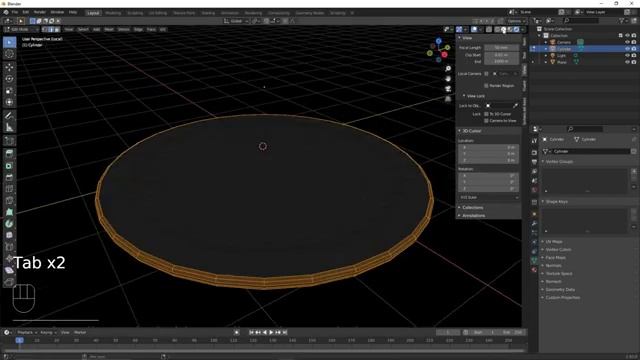Select the Select Box tool in the viewport toolbar
640x360 pixels.
[x=9, y=42]
